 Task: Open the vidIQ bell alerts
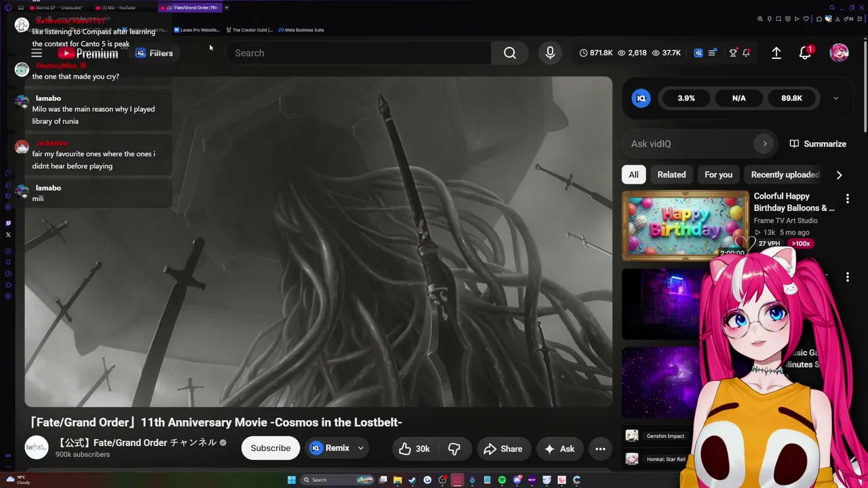746,53
